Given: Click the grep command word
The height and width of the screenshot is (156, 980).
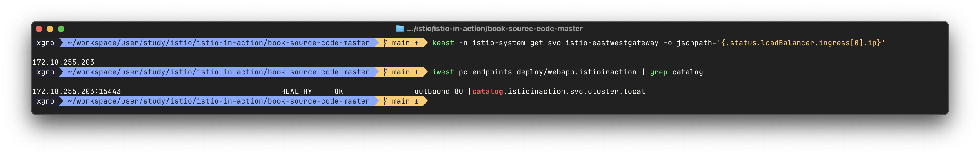Looking at the screenshot, I should (x=659, y=72).
